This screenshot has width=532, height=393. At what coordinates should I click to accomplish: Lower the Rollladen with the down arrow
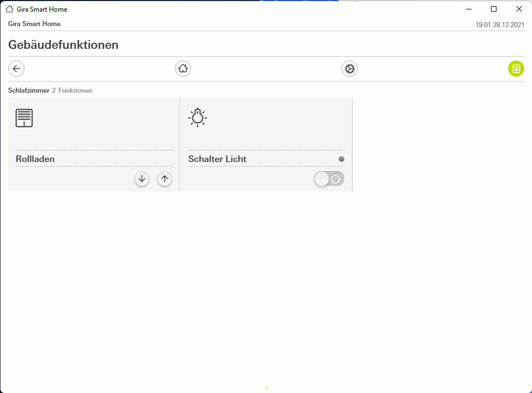click(142, 179)
